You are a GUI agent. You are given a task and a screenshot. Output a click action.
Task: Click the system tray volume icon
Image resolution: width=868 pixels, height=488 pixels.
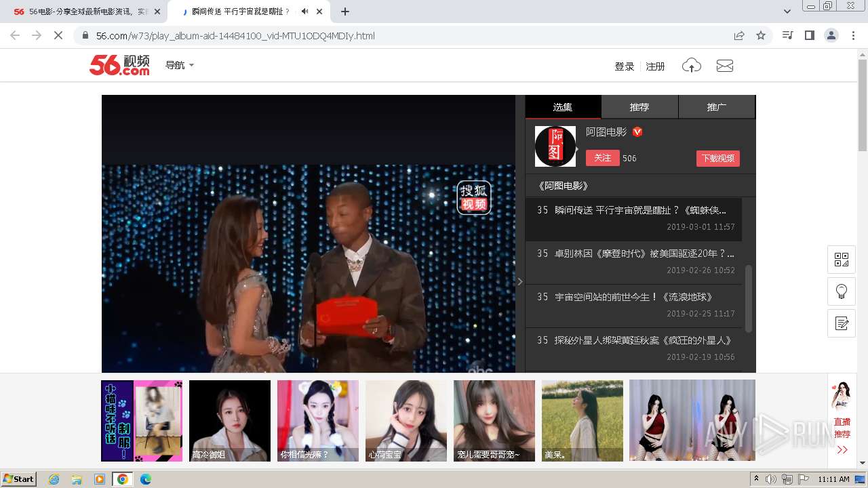tap(771, 479)
